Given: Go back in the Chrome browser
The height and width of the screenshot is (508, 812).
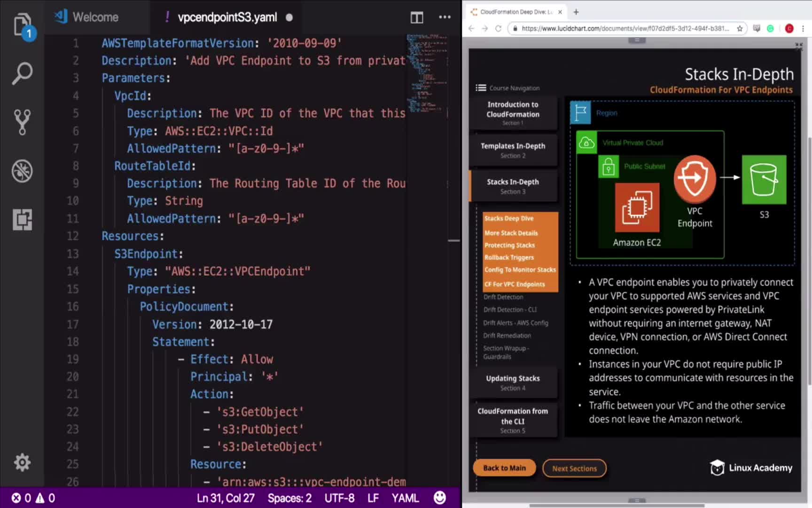Looking at the screenshot, I should click(471, 29).
